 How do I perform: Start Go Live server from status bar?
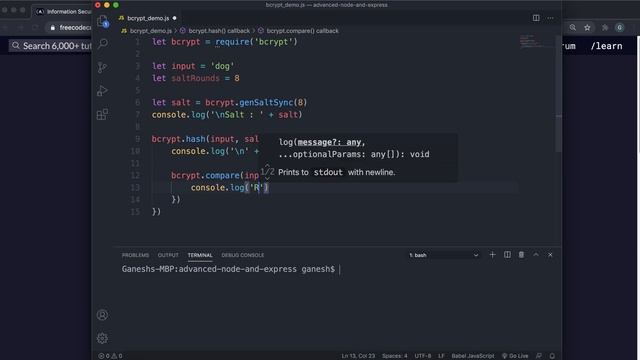(x=515, y=356)
